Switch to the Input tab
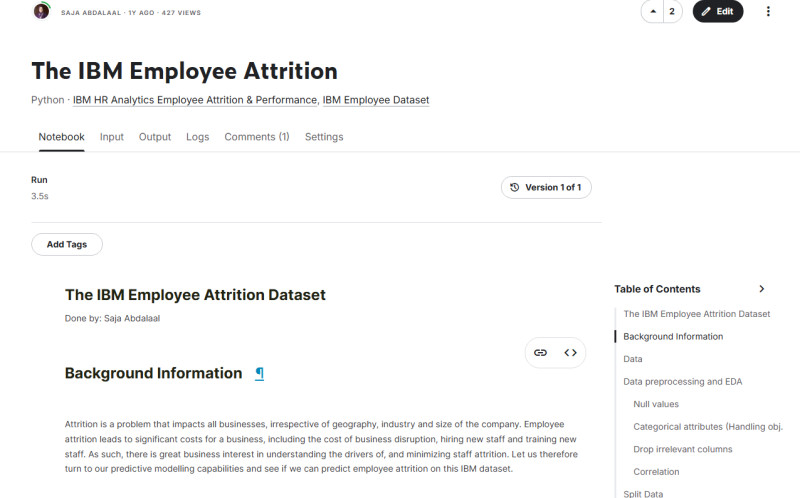The image size is (800, 498). [112, 137]
